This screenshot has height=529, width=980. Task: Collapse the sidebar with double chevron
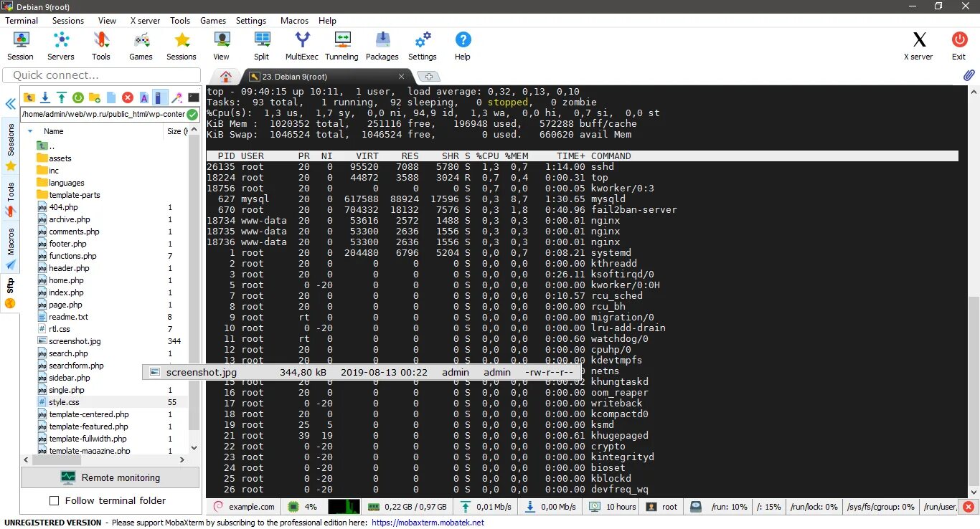(10, 105)
